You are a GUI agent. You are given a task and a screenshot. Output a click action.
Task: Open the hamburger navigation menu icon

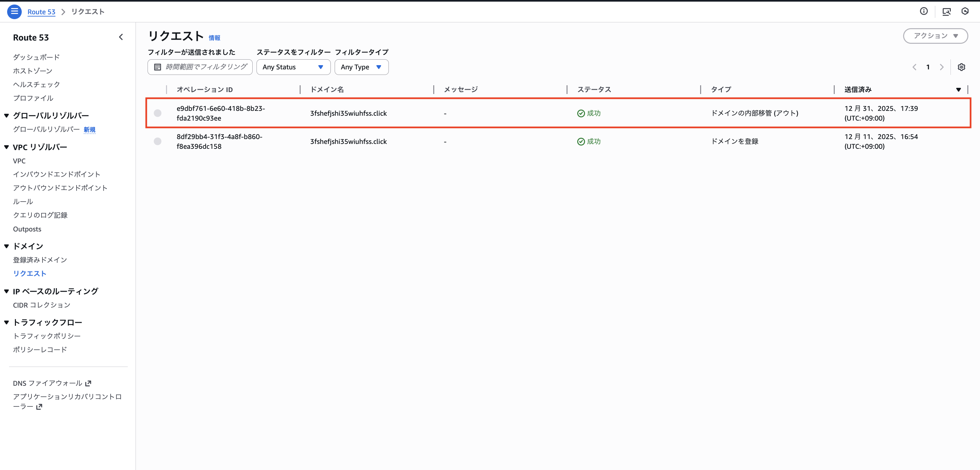click(x=14, y=11)
